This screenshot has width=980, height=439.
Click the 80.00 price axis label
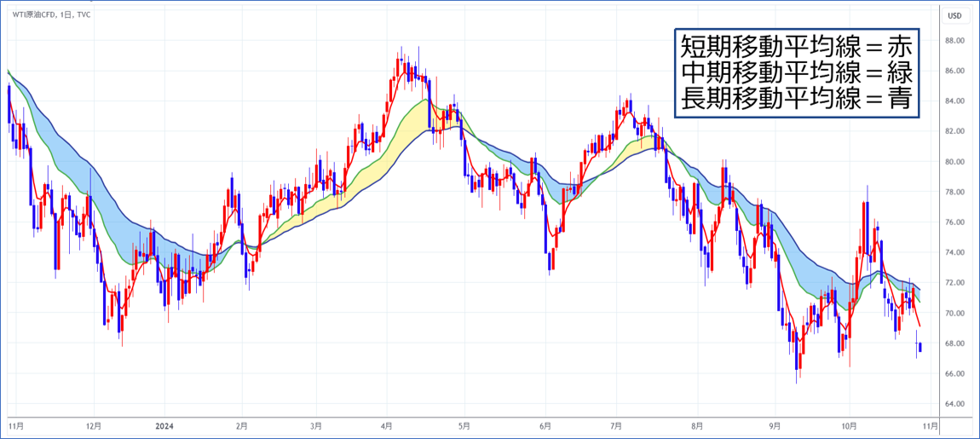tap(954, 162)
